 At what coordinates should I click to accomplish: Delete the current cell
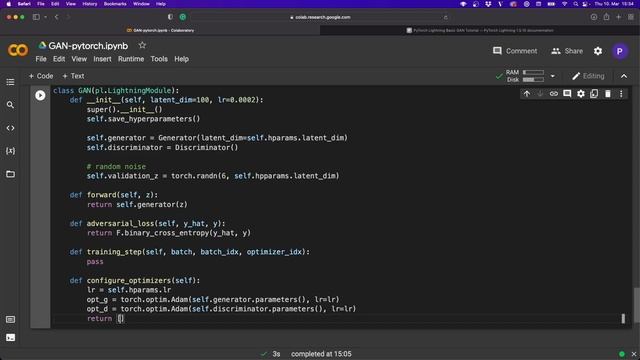(x=608, y=94)
